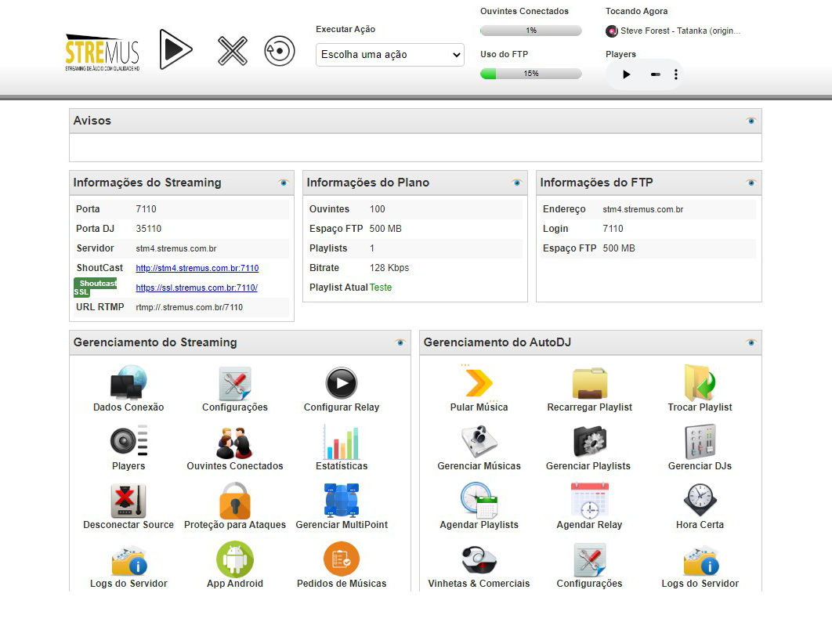Image resolution: width=832 pixels, height=644 pixels.
Task: Hide the Informações do Streaming panel
Action: coord(284,183)
